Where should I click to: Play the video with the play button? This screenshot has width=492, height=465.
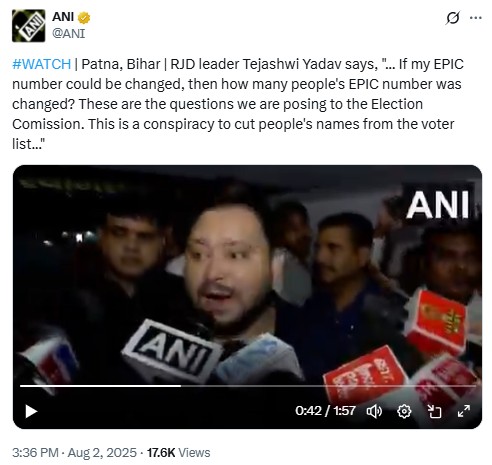[x=31, y=411]
